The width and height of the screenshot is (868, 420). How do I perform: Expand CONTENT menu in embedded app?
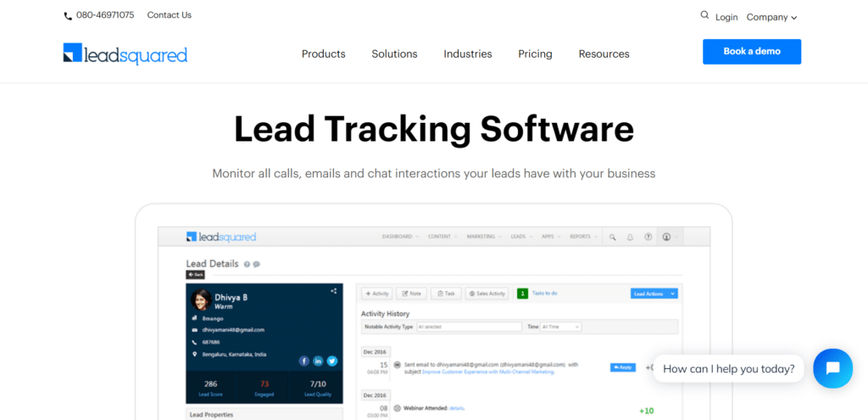click(x=442, y=237)
